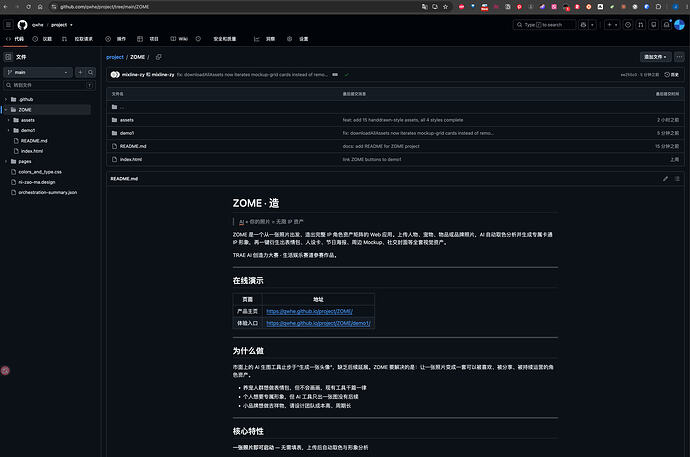Expand the assets folder in file tree
This screenshot has height=457, width=690.
coord(8,120)
